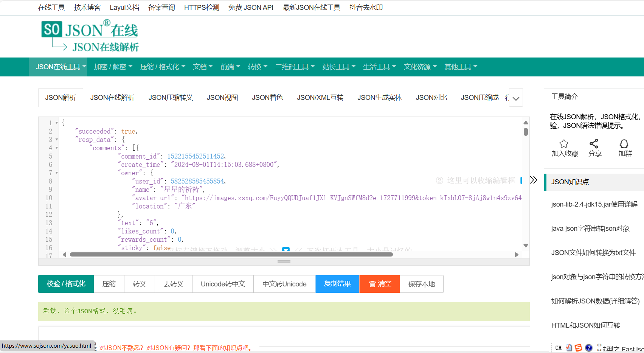Click the editor's horizontal scrollbar thumb
This screenshot has width=644, height=353.
pos(231,255)
